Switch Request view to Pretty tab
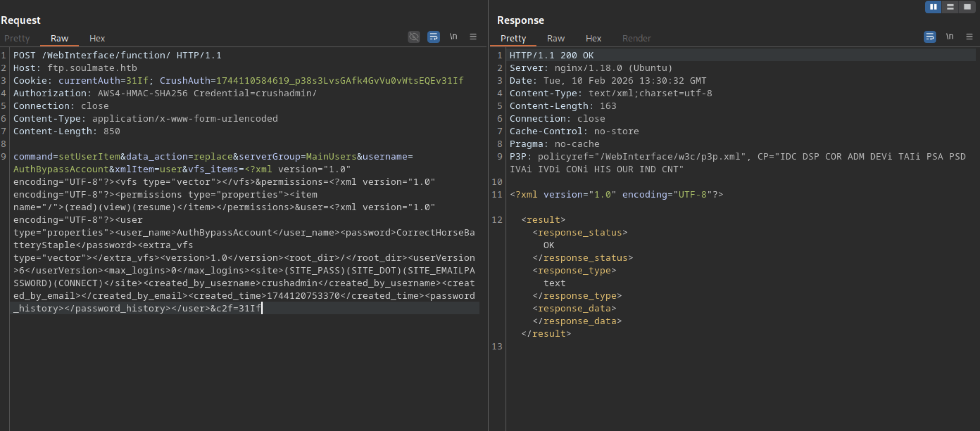 click(17, 38)
